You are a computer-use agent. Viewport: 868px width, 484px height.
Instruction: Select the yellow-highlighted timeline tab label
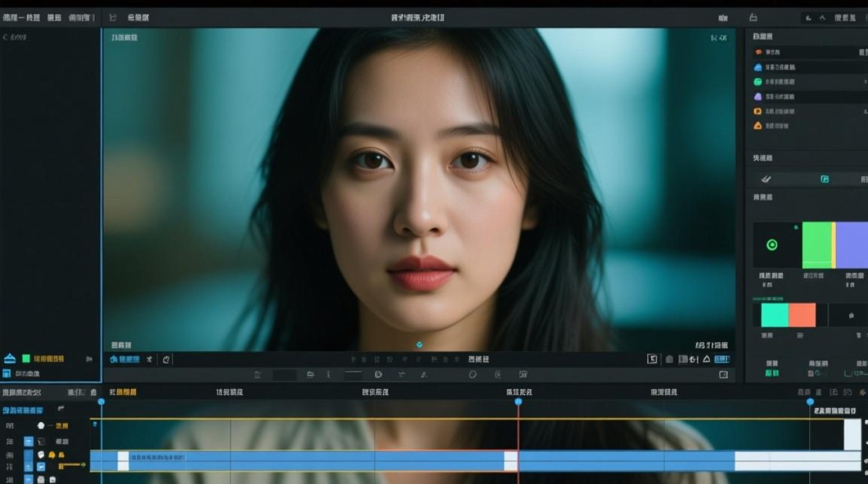[x=122, y=392]
